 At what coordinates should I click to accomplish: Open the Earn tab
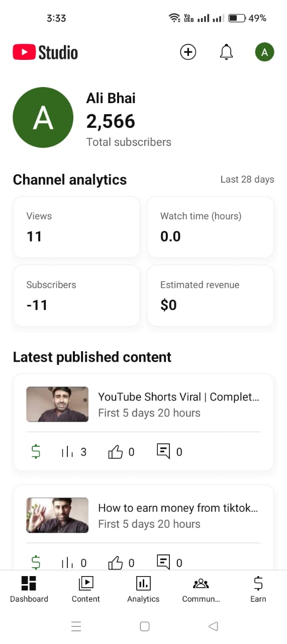258,590
